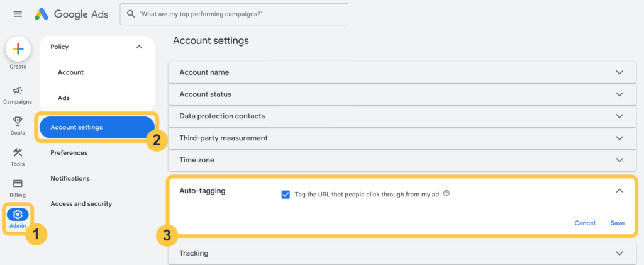
Task: Click Cancel in Auto-tagging section
Action: point(585,223)
